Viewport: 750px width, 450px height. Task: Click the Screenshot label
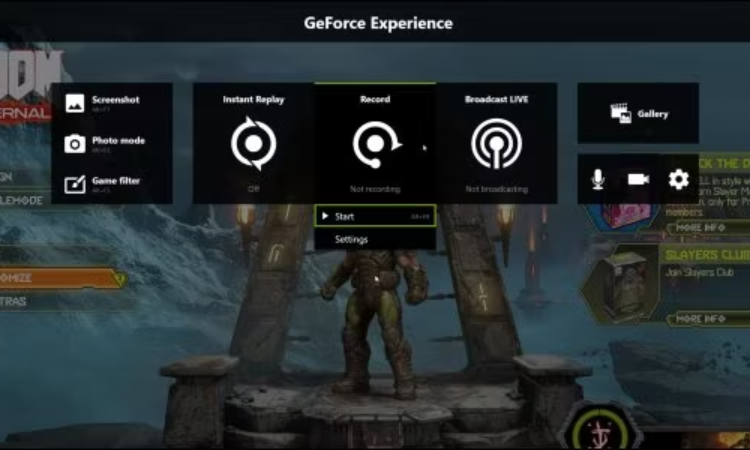(x=116, y=99)
